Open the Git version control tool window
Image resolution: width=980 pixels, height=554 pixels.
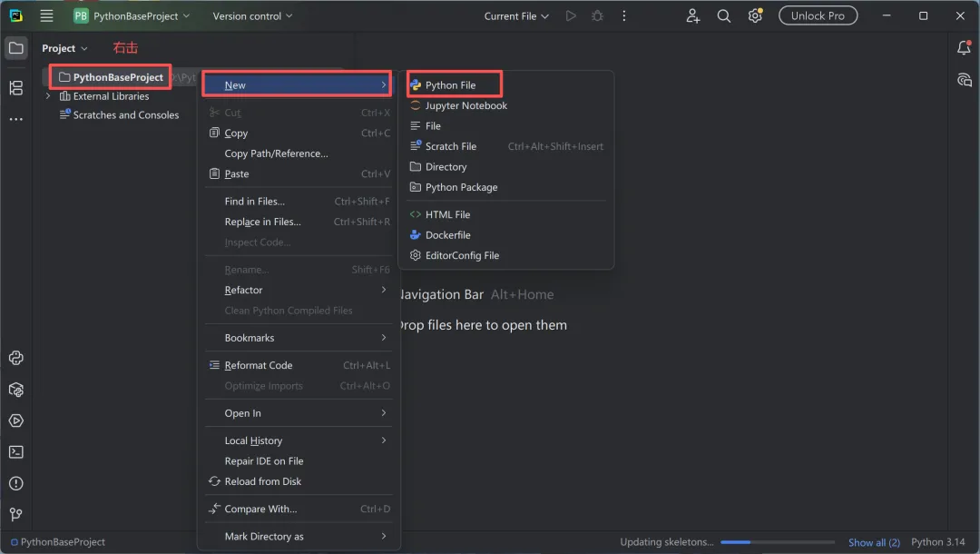pos(16,515)
